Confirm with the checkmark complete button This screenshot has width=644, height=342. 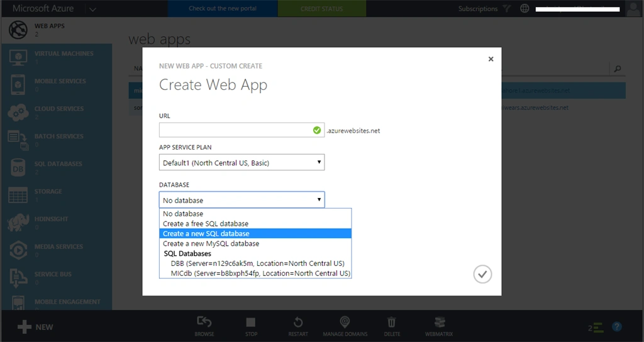[x=482, y=274]
